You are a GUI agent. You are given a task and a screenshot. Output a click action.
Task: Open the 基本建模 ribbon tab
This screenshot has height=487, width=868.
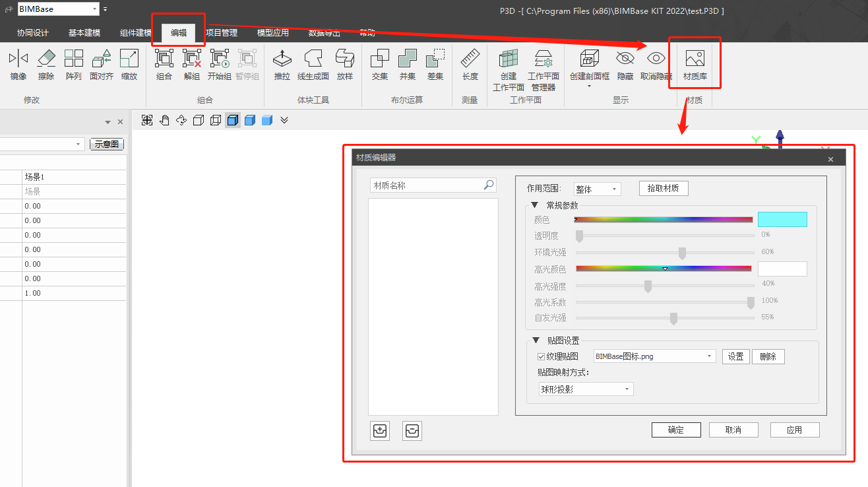click(84, 32)
